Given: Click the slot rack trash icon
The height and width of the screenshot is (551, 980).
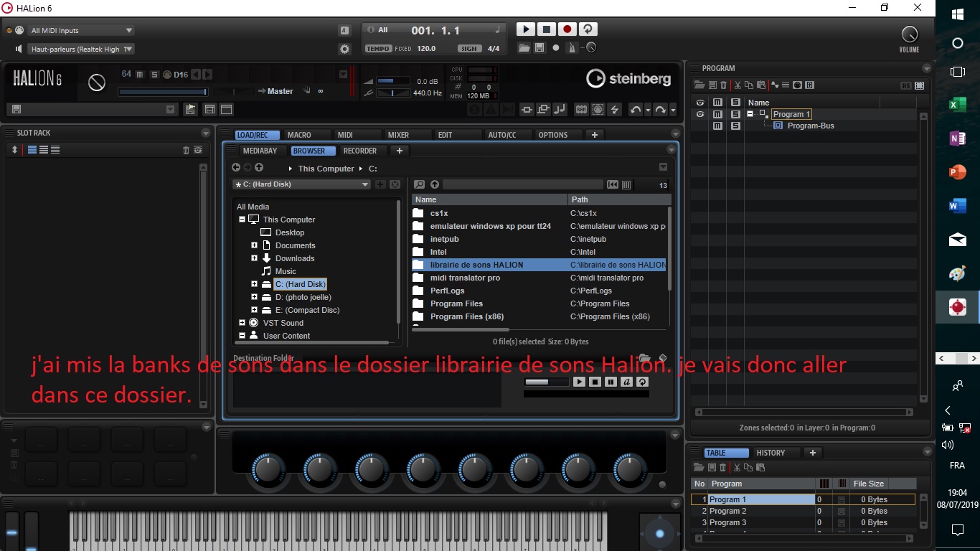Looking at the screenshot, I should click(187, 150).
